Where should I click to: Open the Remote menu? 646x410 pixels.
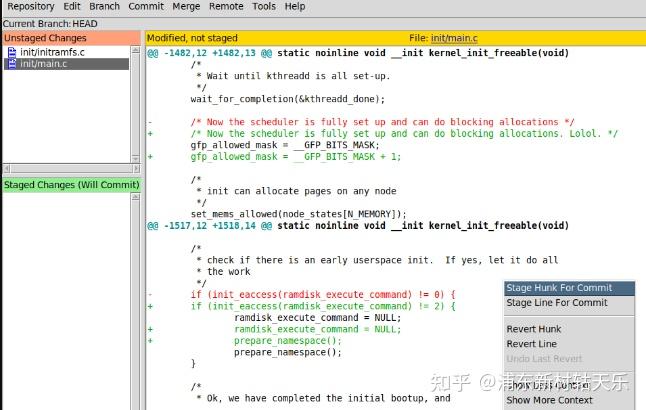click(226, 7)
